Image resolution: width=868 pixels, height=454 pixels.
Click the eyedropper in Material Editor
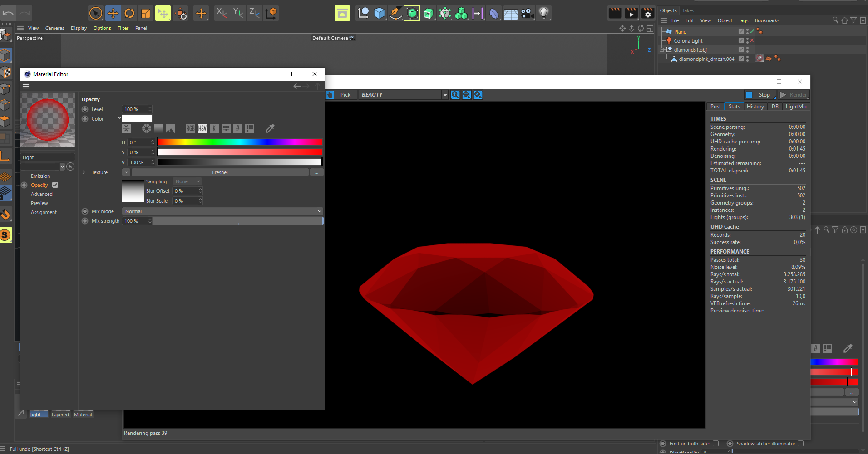(270, 128)
